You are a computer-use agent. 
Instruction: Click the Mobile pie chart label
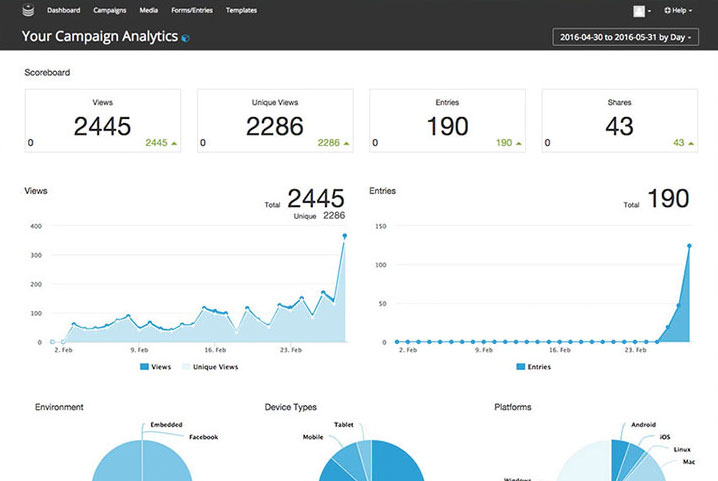click(313, 437)
